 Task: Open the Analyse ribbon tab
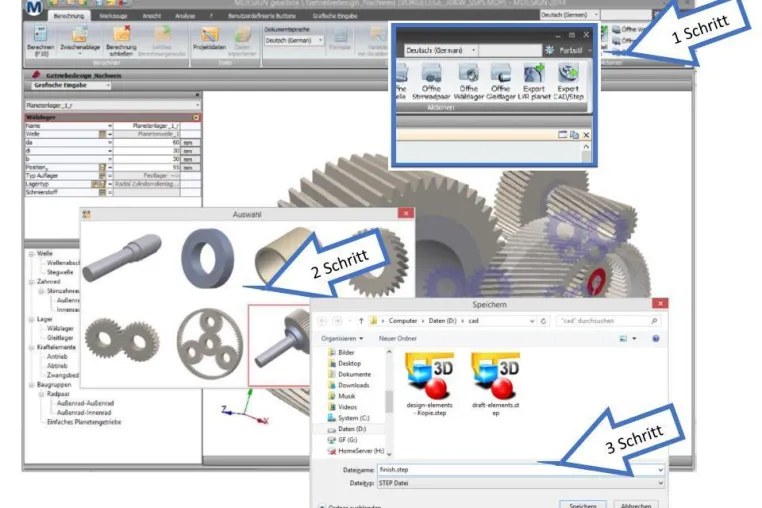185,16
